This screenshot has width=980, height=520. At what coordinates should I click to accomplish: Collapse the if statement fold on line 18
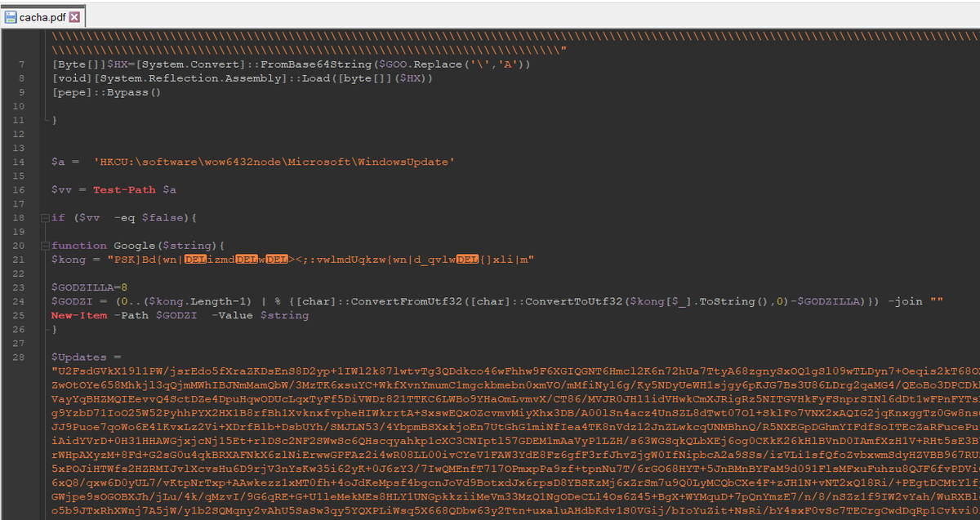[43, 217]
